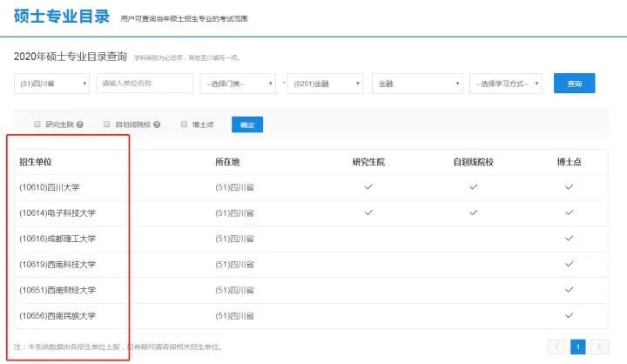627x364 pixels.
Task: Click 博士点 checkmark in 四川大学 row
Action: tap(569, 187)
